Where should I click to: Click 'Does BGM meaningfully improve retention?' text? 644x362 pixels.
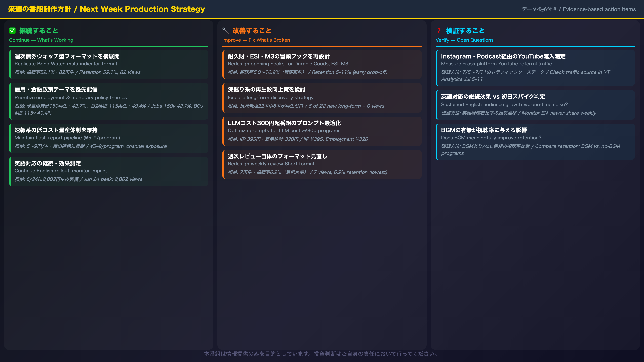491,138
